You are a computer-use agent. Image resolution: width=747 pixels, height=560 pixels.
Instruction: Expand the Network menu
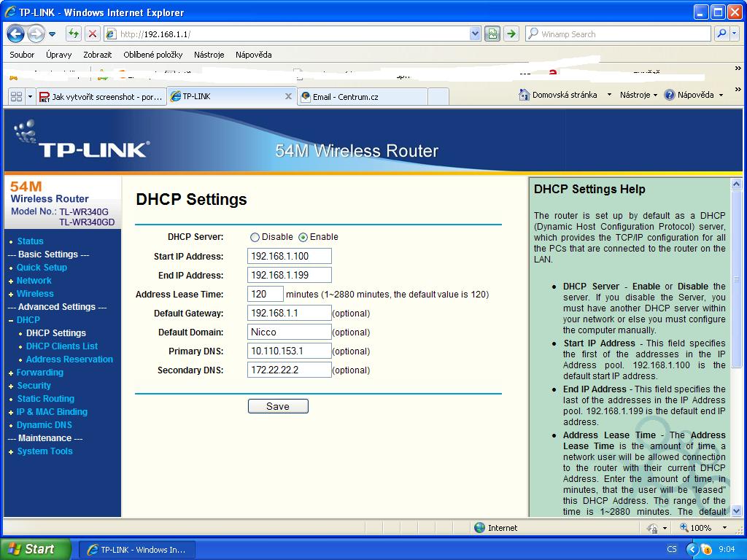pyautogui.click(x=34, y=281)
